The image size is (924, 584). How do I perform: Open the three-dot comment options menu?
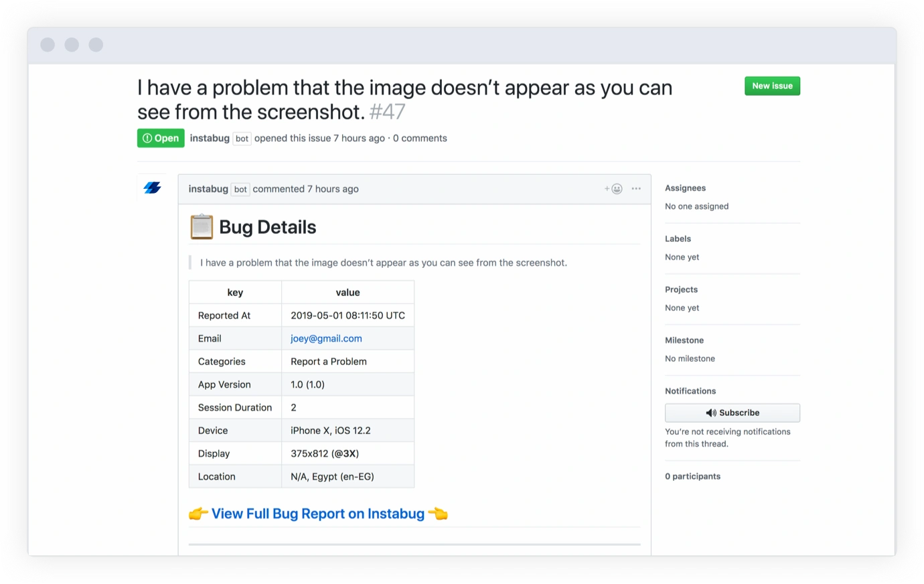(636, 189)
